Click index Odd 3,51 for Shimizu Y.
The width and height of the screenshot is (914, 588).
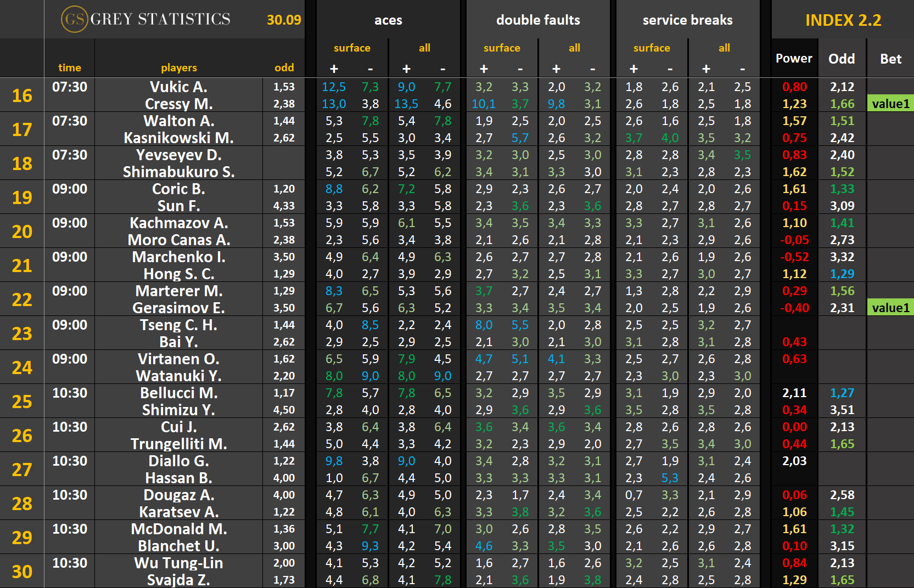pyautogui.click(x=842, y=410)
